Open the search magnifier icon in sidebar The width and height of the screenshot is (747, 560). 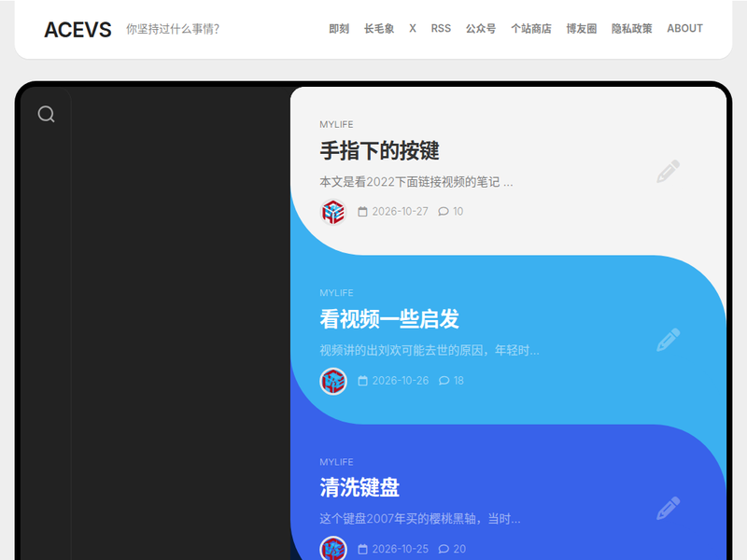click(x=46, y=114)
